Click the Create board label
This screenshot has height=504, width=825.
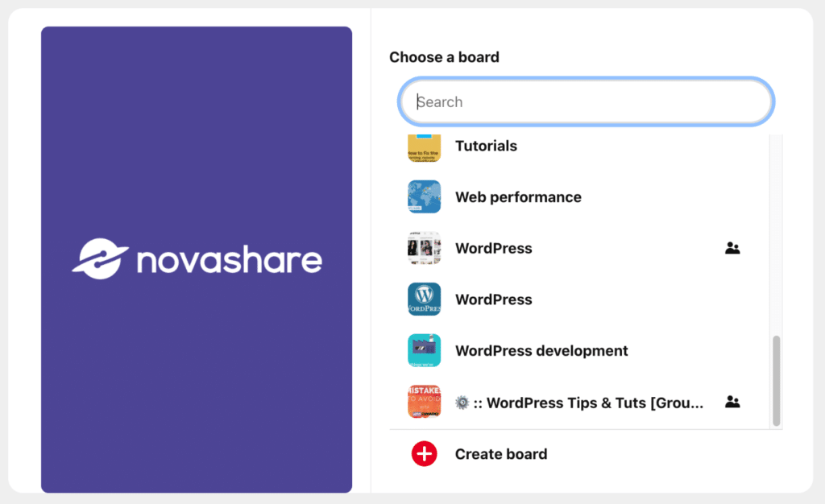[501, 454]
